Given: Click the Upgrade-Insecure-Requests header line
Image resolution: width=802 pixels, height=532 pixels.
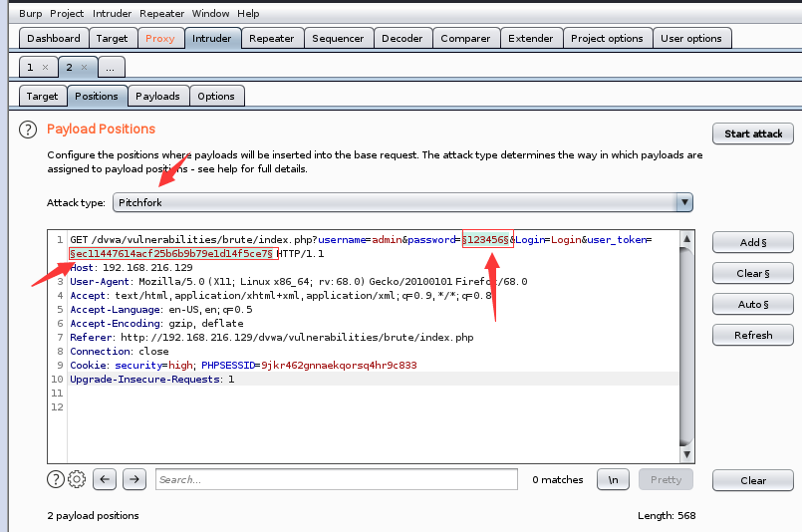Looking at the screenshot, I should pyautogui.click(x=151, y=379).
